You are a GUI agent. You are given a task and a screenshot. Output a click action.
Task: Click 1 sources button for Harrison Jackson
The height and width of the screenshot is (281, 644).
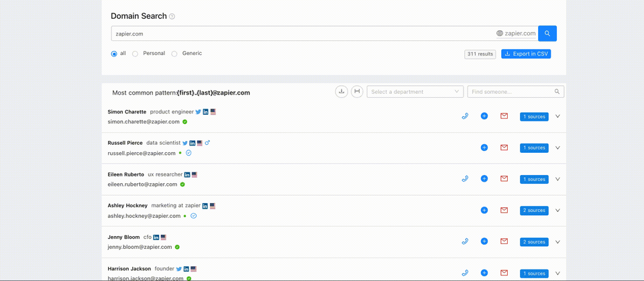point(534,273)
